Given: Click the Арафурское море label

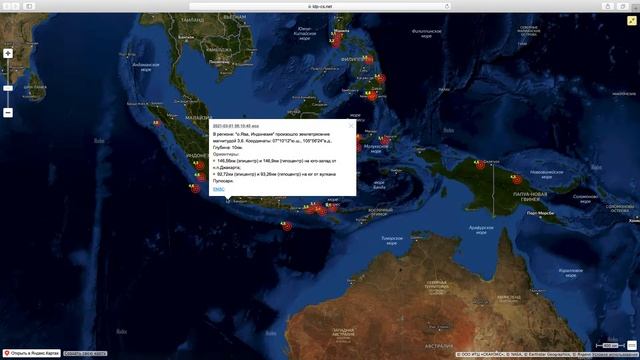Looking at the screenshot, I should (481, 230).
